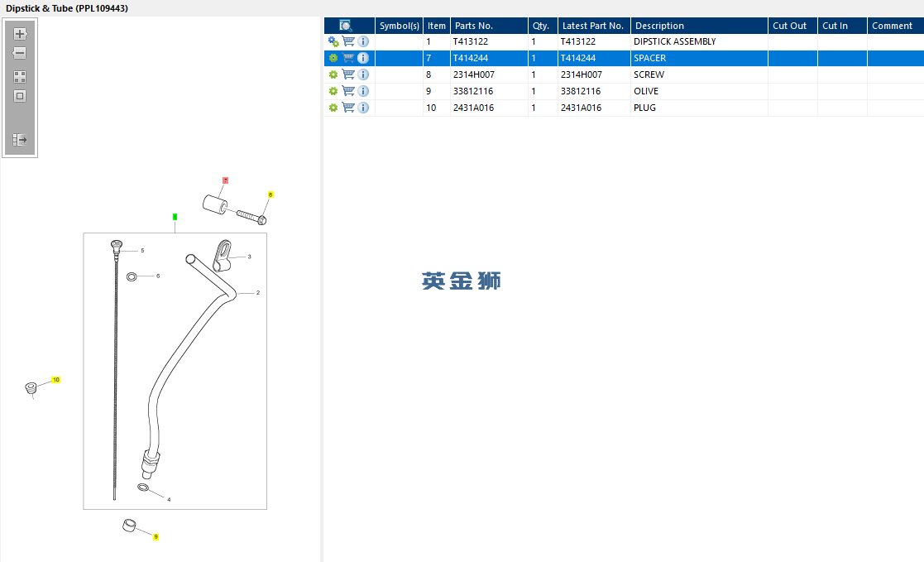
Task: Zoom in on the parts diagram
Action: click(x=20, y=34)
